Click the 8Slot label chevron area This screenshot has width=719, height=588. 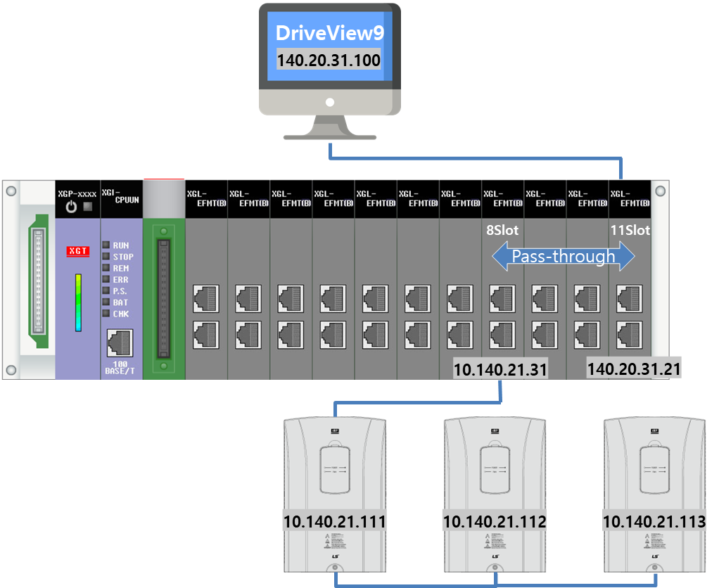pos(501,229)
